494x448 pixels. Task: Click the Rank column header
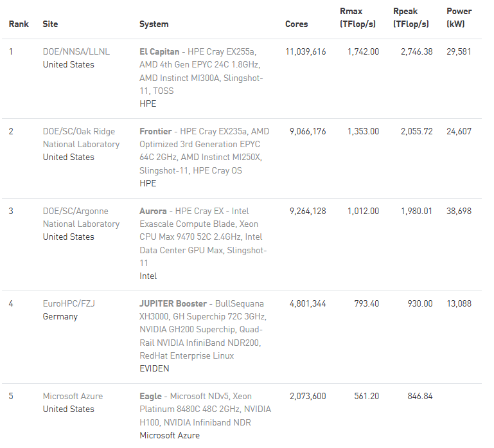[x=19, y=24]
